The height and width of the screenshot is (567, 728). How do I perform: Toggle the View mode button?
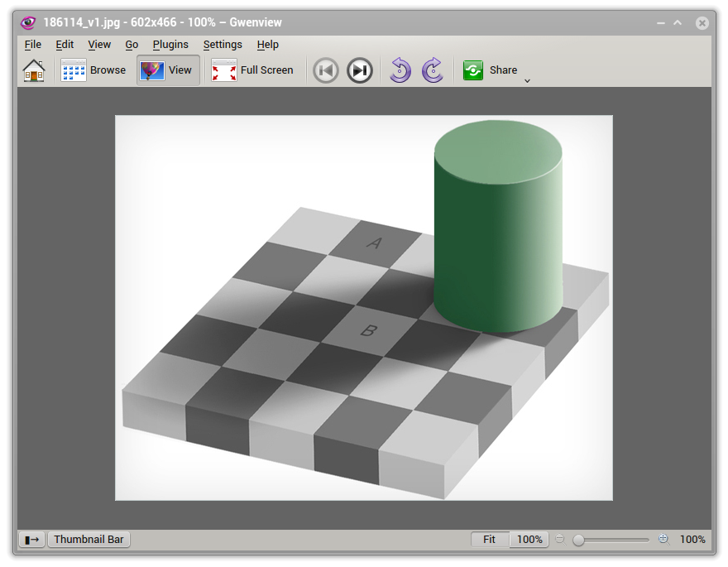click(168, 70)
